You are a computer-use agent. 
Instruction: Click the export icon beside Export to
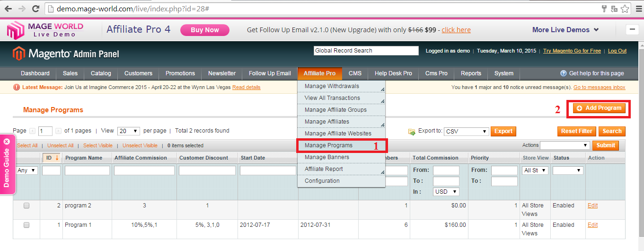(x=412, y=131)
